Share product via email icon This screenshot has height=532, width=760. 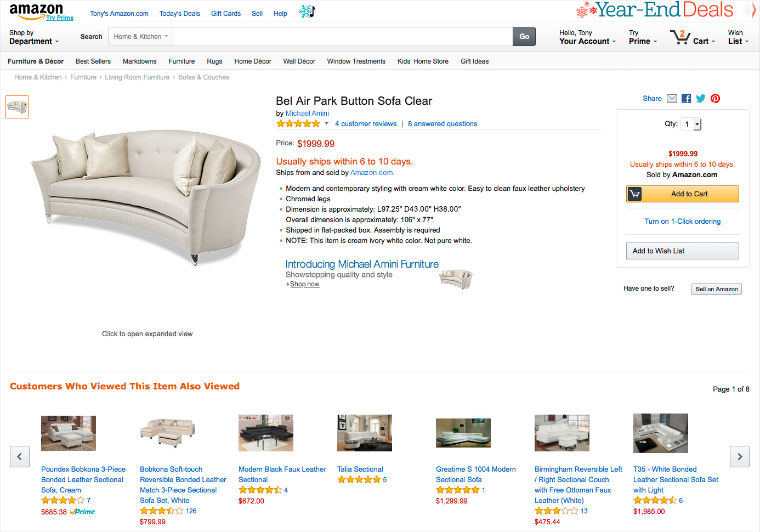click(x=672, y=99)
